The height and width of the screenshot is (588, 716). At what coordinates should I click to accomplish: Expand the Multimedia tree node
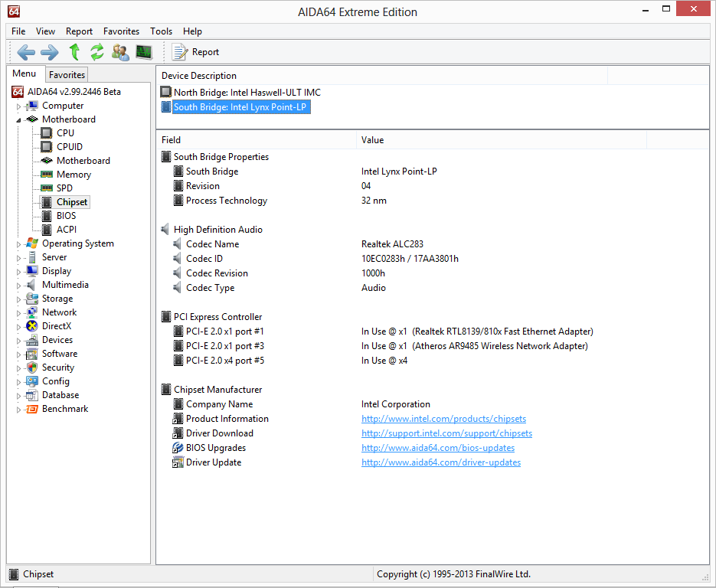click(x=18, y=286)
